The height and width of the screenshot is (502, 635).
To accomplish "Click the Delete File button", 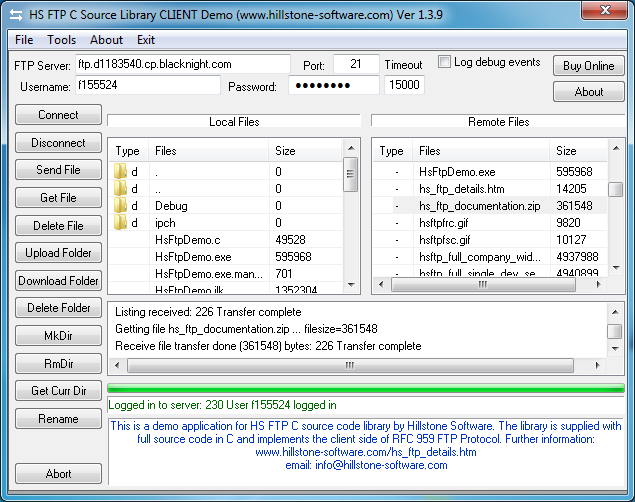I will (x=58, y=225).
